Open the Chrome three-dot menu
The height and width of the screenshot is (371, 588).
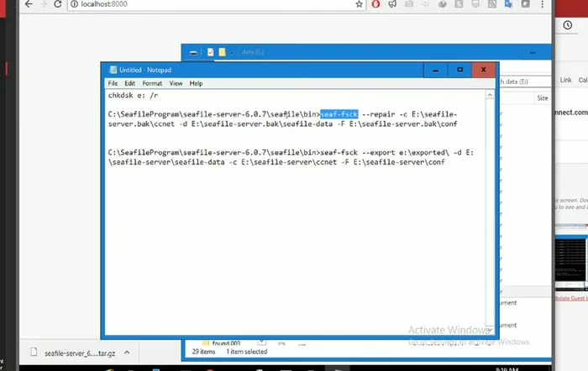(541, 5)
